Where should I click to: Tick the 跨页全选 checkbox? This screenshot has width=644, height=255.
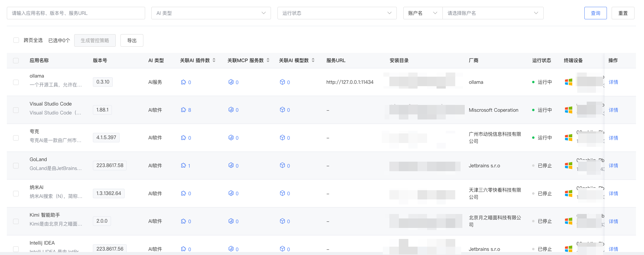16,40
